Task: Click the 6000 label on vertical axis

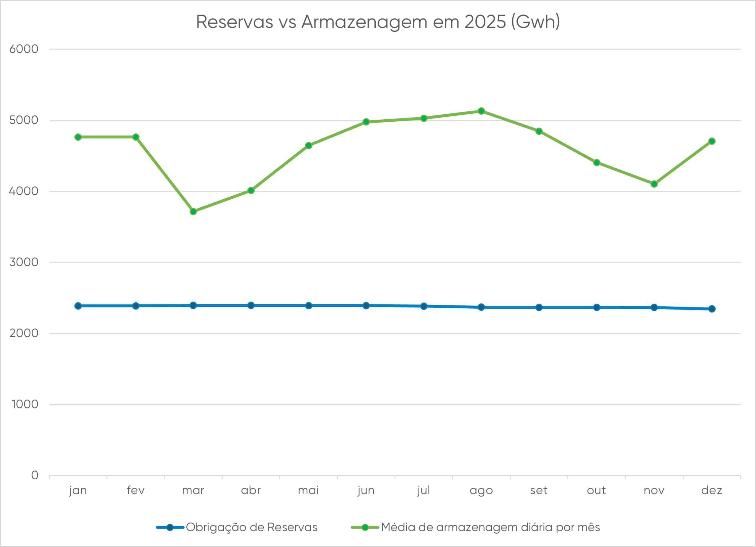Action: (24, 49)
